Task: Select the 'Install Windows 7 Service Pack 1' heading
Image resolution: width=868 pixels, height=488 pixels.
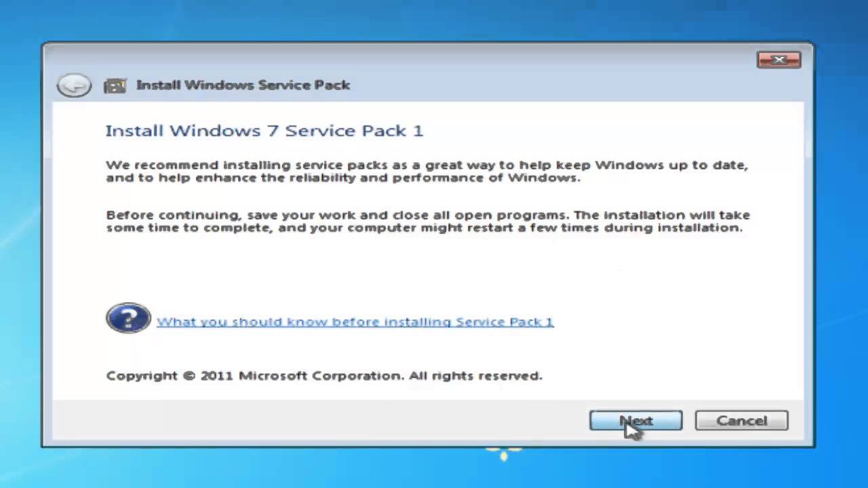Action: point(264,130)
